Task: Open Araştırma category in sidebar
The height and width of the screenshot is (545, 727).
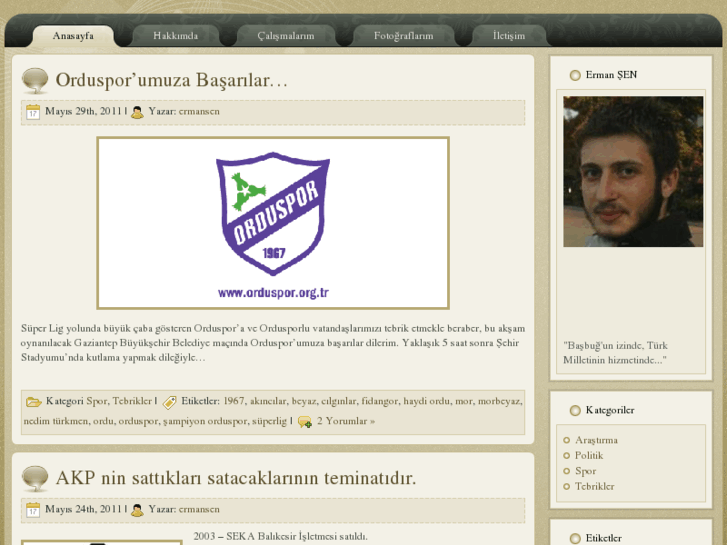Action: (596, 440)
